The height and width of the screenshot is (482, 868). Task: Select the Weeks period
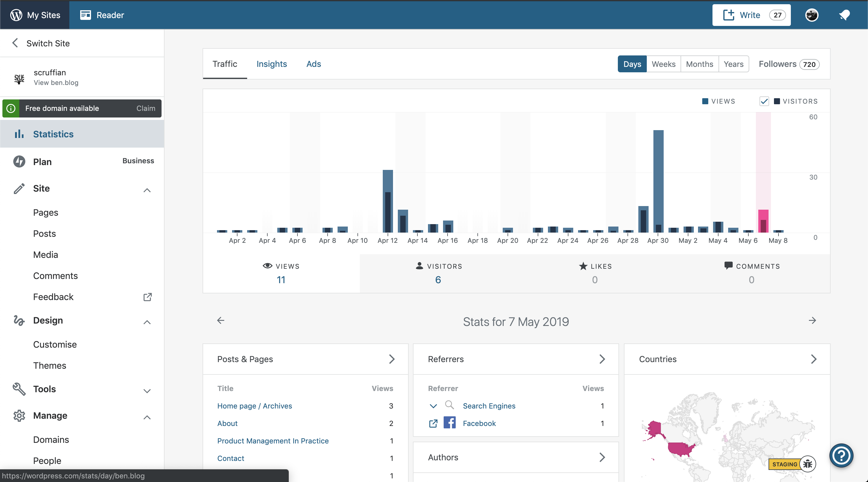click(x=663, y=64)
